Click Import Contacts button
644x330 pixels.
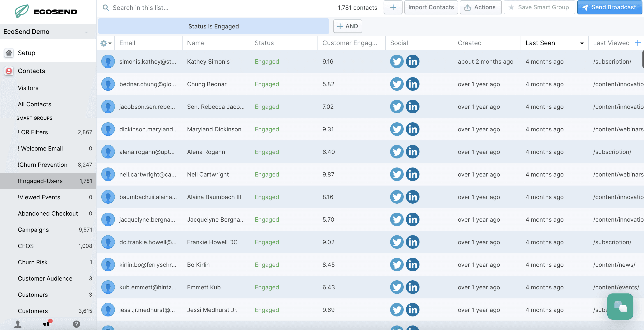431,7
